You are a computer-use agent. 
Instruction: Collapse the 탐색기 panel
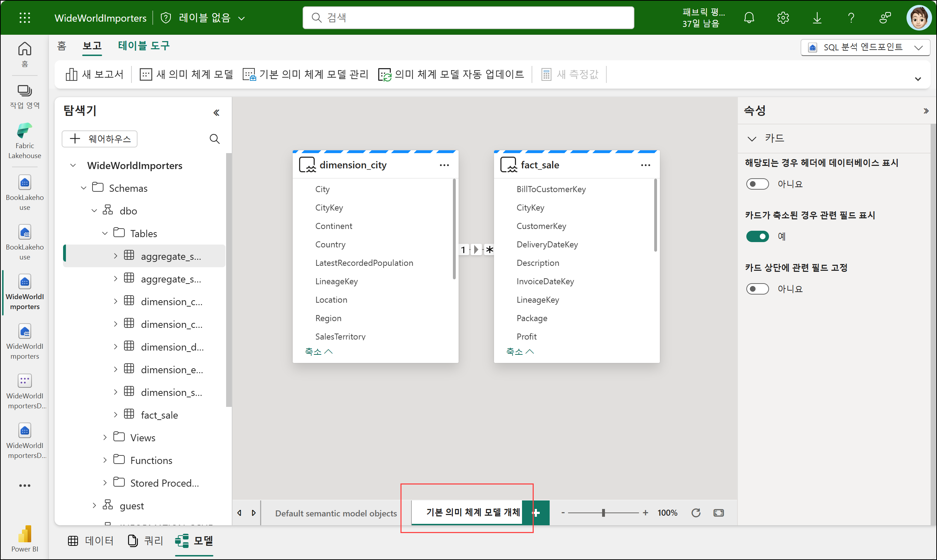click(x=216, y=112)
